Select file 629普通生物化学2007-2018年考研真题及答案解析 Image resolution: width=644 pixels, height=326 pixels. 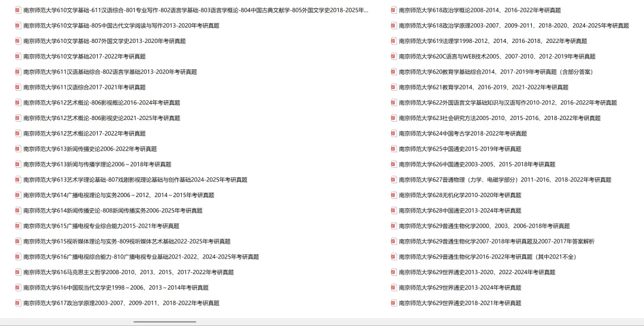click(x=497, y=241)
